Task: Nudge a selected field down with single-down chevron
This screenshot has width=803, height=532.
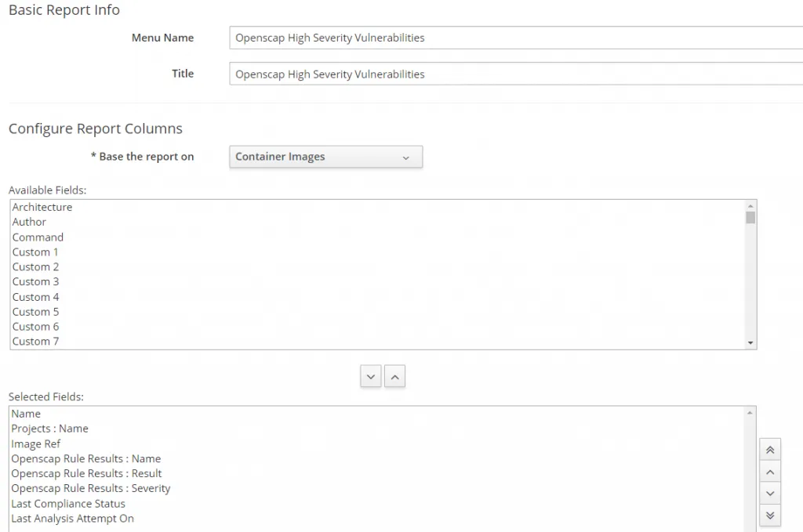Action: click(769, 493)
